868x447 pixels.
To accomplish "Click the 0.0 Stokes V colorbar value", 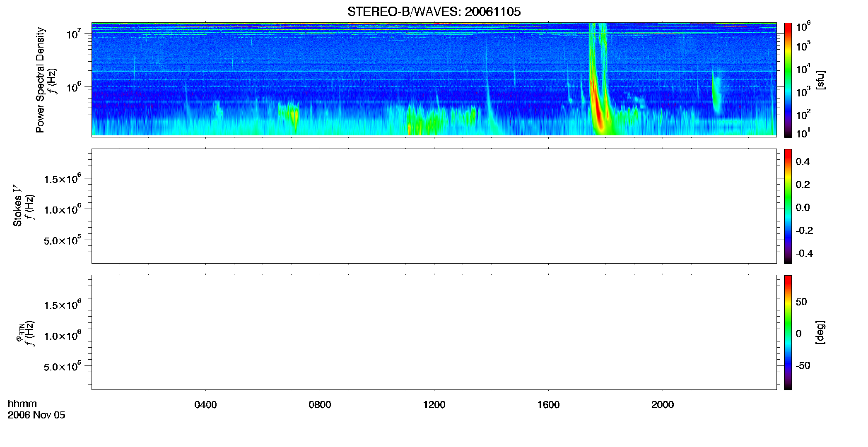I will coord(803,208).
